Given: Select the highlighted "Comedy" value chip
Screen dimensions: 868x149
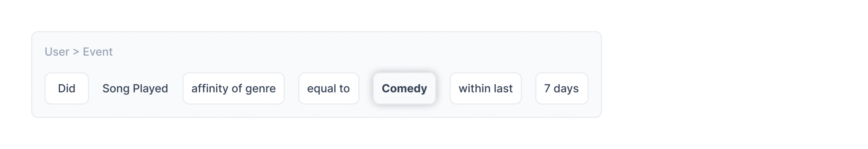Looking at the screenshot, I should click(x=404, y=88).
